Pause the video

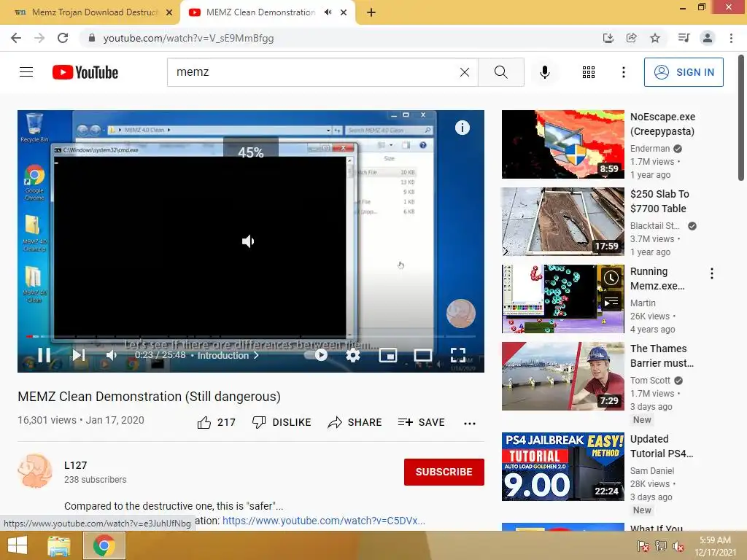(x=44, y=355)
